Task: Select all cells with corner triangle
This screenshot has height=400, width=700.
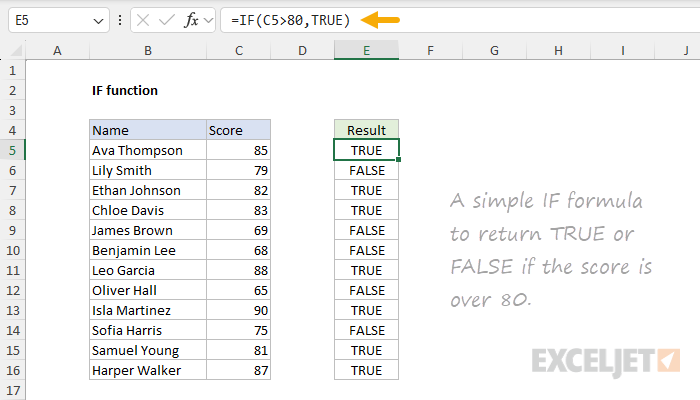Action: [16, 50]
